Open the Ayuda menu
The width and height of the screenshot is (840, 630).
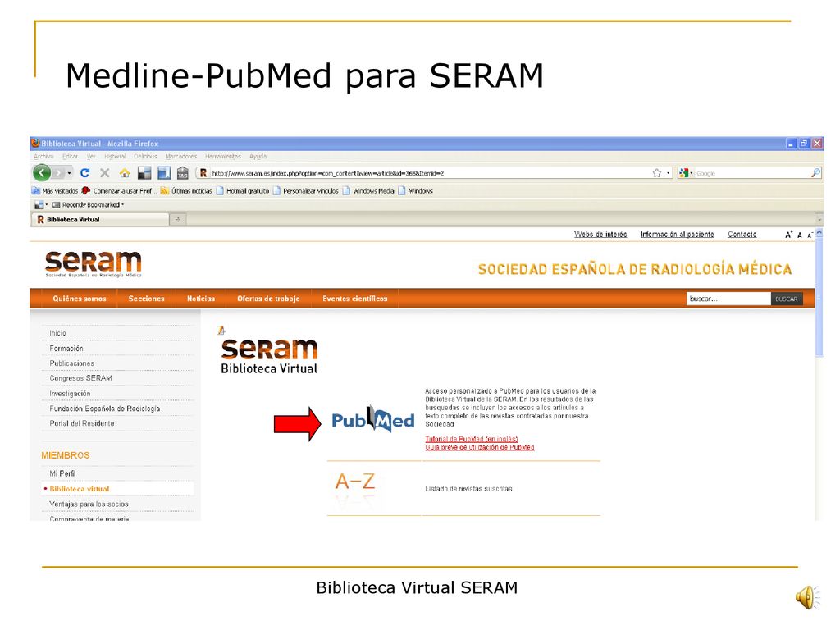coord(258,157)
